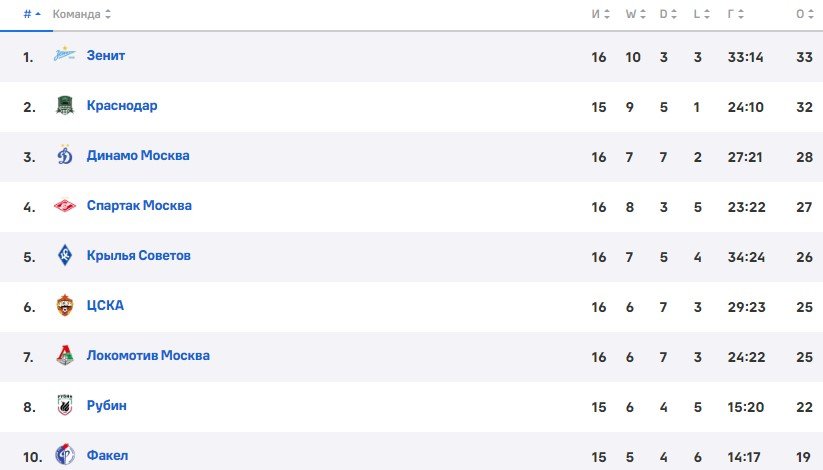
Task: Sort table by the # position column
Action: click(x=32, y=15)
